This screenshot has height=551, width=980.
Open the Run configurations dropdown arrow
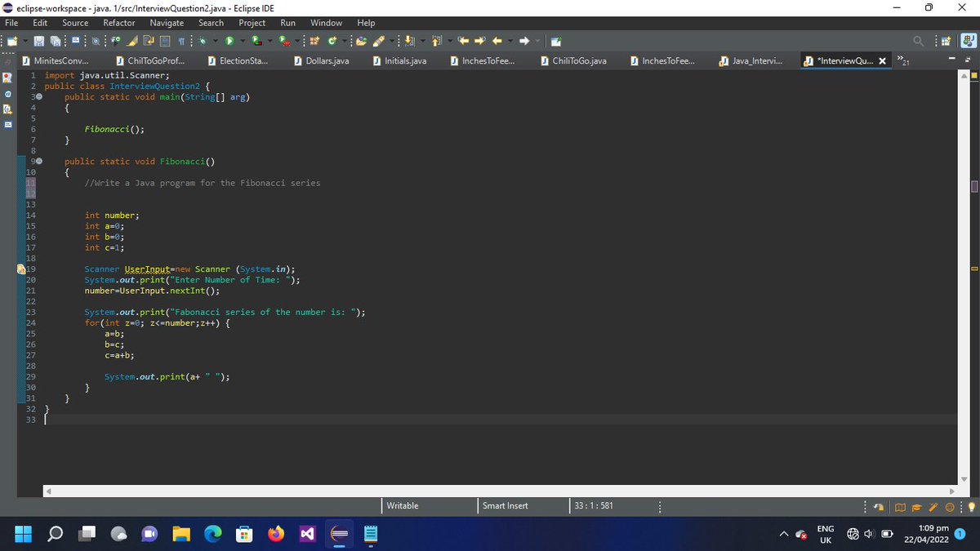coord(243,41)
